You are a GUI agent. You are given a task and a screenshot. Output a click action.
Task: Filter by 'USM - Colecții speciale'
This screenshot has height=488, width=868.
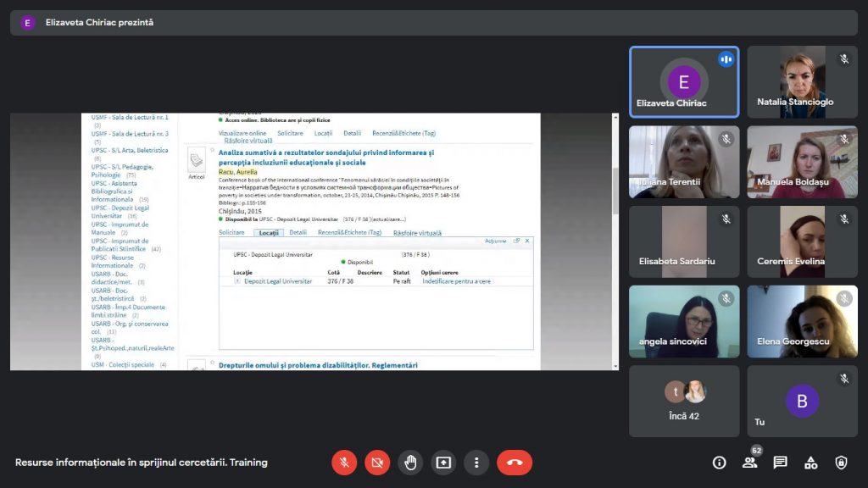click(122, 365)
